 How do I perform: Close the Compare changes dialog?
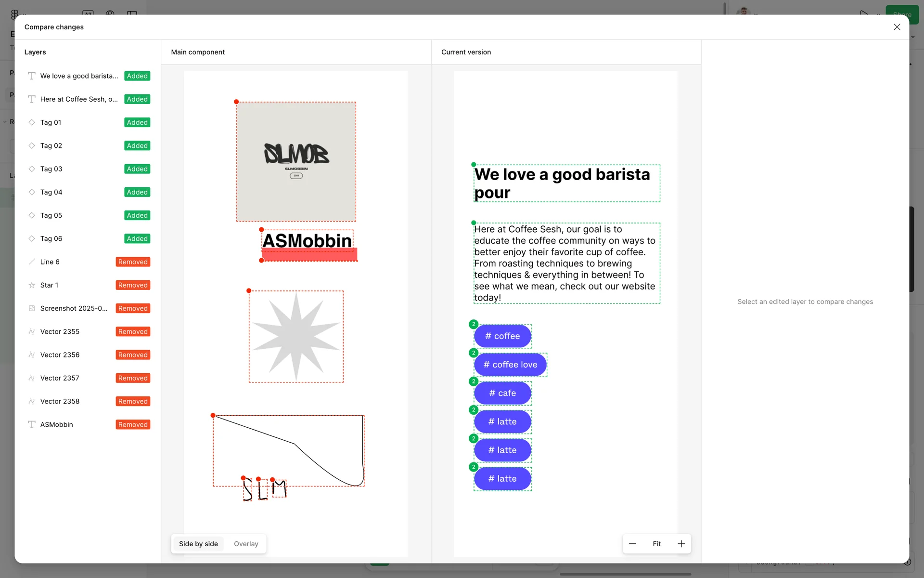pyautogui.click(x=897, y=27)
